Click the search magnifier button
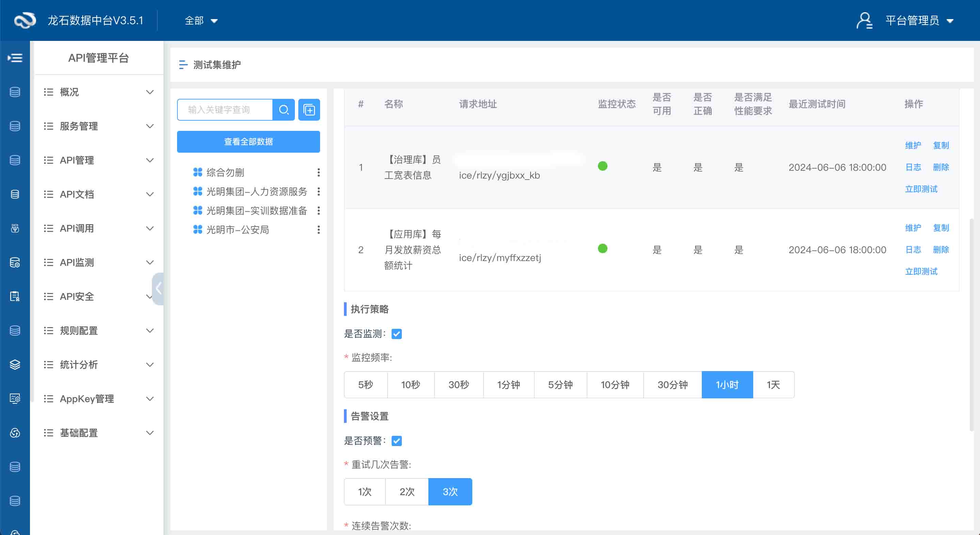Viewport: 980px width, 535px height. 284,110
